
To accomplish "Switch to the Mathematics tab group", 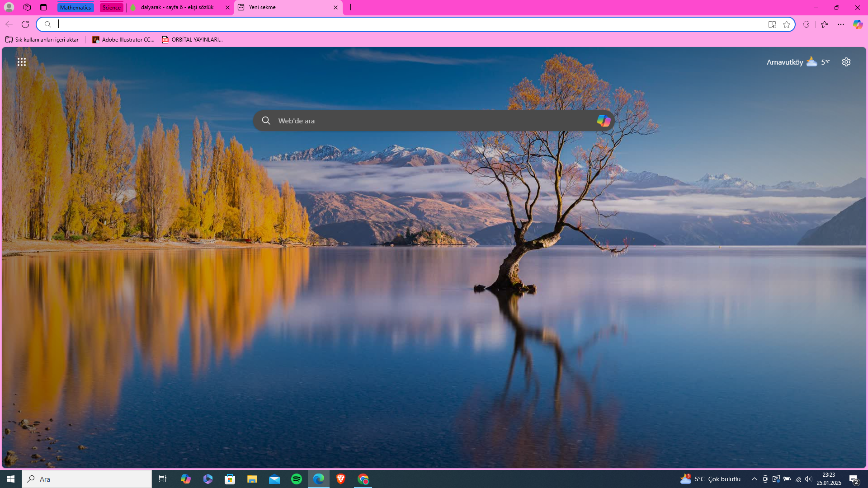I will [75, 7].
